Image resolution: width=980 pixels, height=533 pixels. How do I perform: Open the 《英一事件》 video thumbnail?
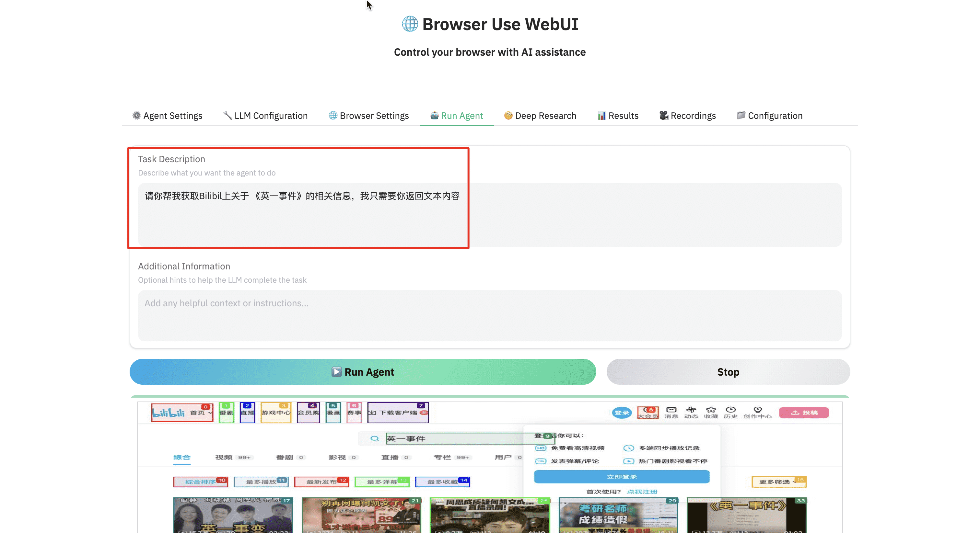click(747, 515)
